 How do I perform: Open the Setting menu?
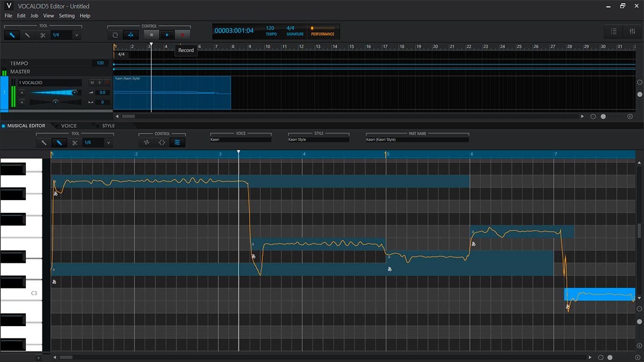[67, 16]
